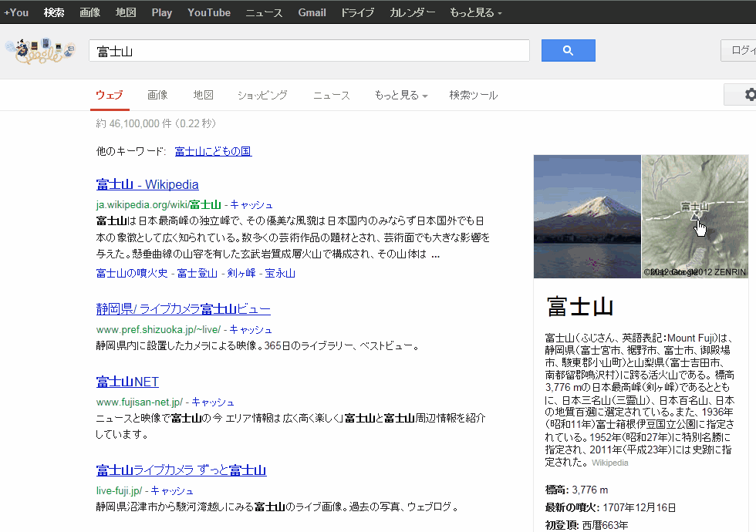Open the 富士山 - Wikipedia result
Viewport: 756px width, 532px height.
pos(147,184)
